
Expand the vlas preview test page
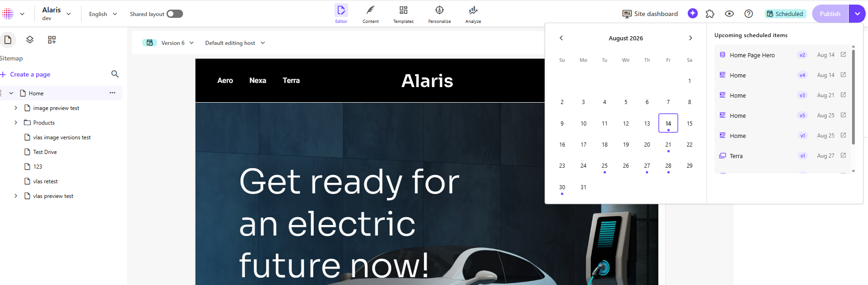pyautogui.click(x=16, y=196)
